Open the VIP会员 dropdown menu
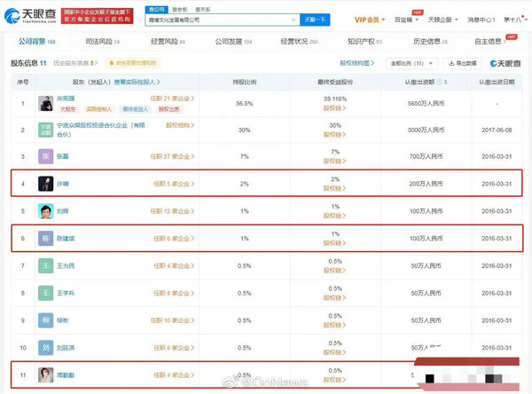532x394 pixels. [x=370, y=20]
